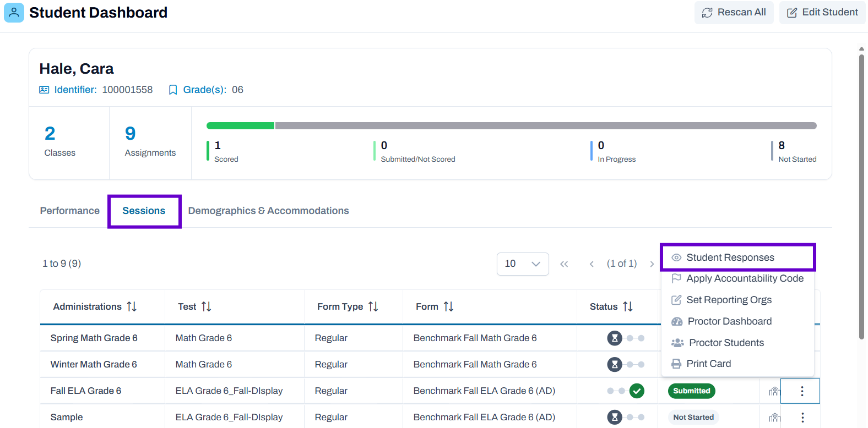
Task: Click the Not Started status badge
Action: click(693, 417)
